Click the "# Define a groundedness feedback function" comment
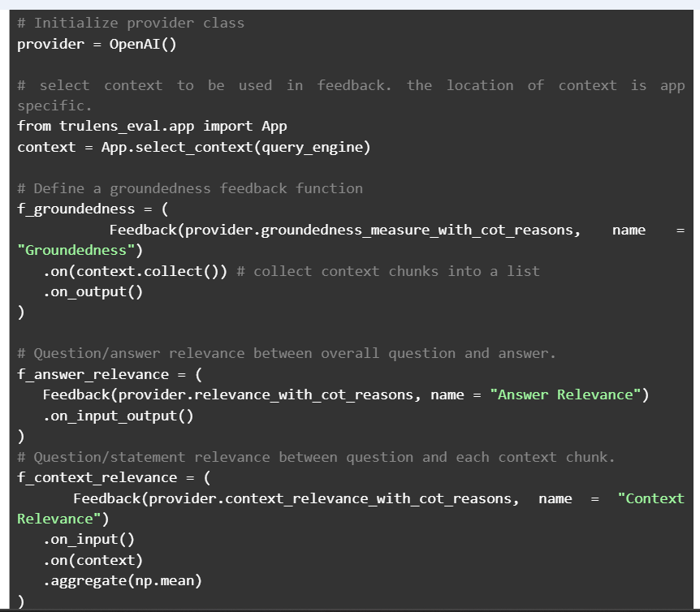This screenshot has height=612, width=700. click(x=190, y=188)
